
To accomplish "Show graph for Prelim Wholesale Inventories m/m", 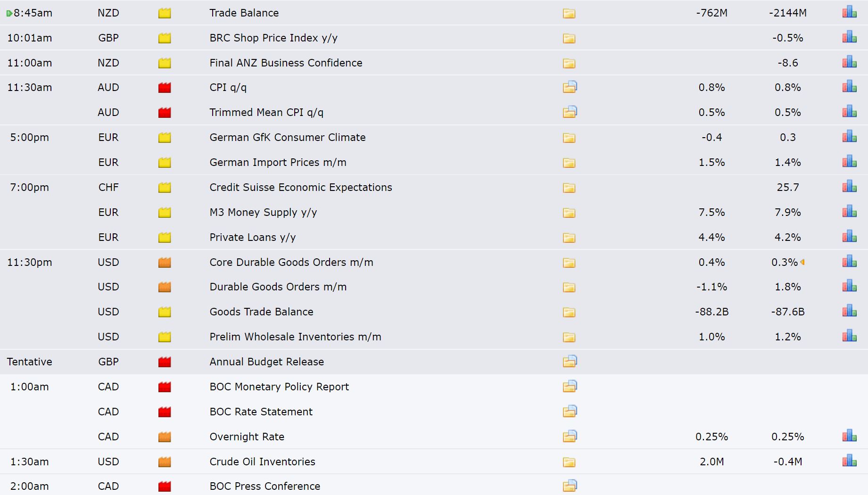I will (849, 336).
